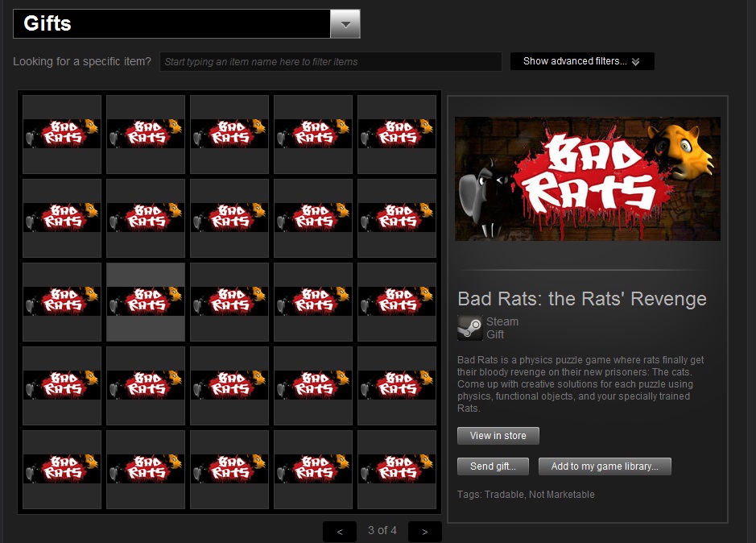Click View in store button
The width and height of the screenshot is (756, 543).
click(x=498, y=435)
